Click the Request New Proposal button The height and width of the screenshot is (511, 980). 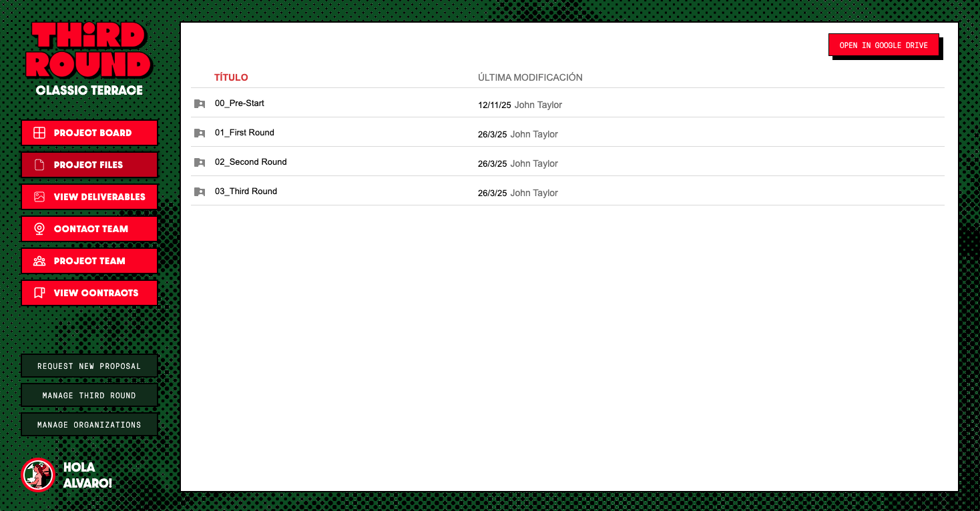tap(89, 366)
